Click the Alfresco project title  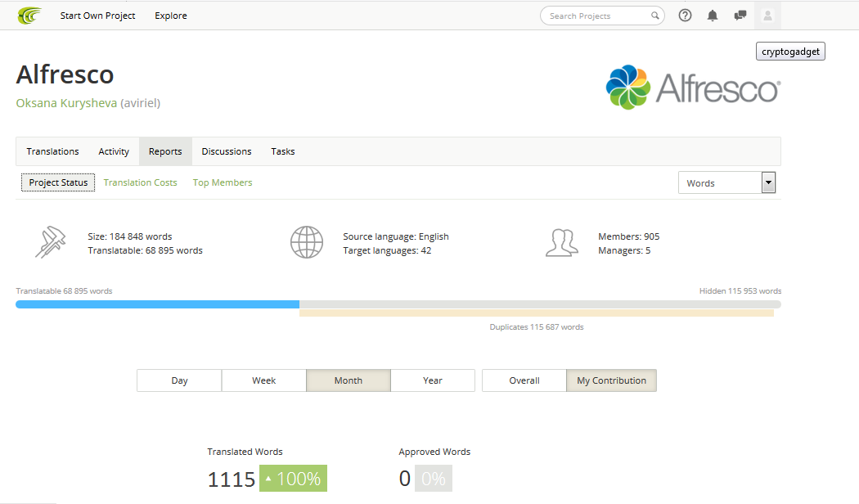tap(65, 74)
